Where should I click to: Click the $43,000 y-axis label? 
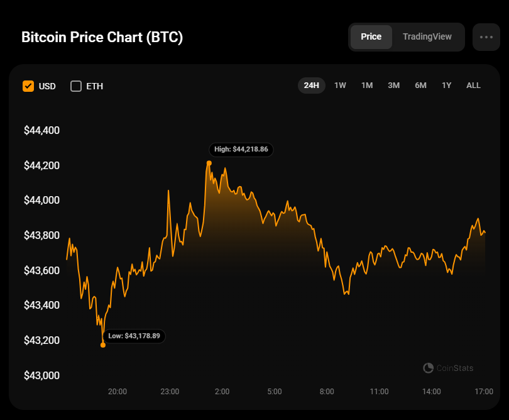(41, 375)
